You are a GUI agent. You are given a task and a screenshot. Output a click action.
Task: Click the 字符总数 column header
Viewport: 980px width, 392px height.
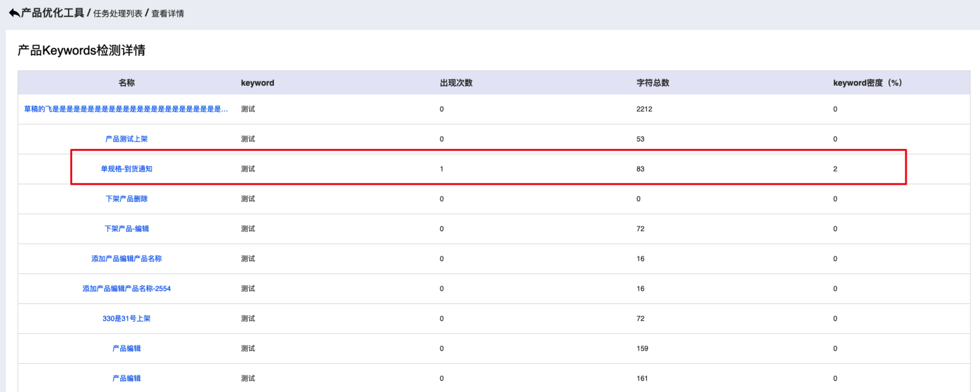[653, 82]
